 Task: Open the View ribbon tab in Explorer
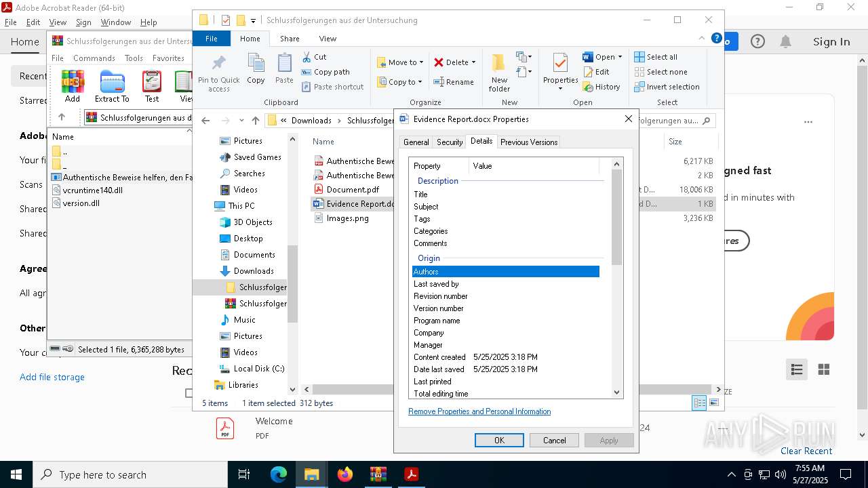pyautogui.click(x=328, y=39)
